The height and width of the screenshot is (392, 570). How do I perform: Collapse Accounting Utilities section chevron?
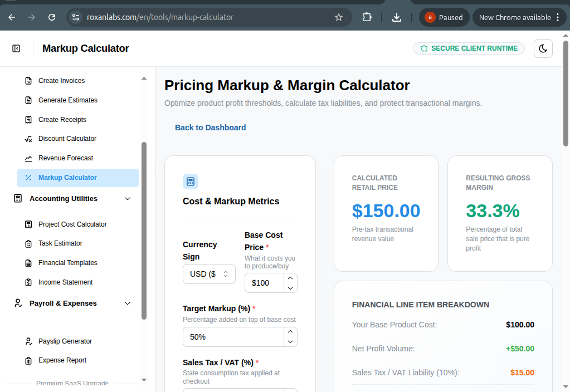[x=128, y=199]
